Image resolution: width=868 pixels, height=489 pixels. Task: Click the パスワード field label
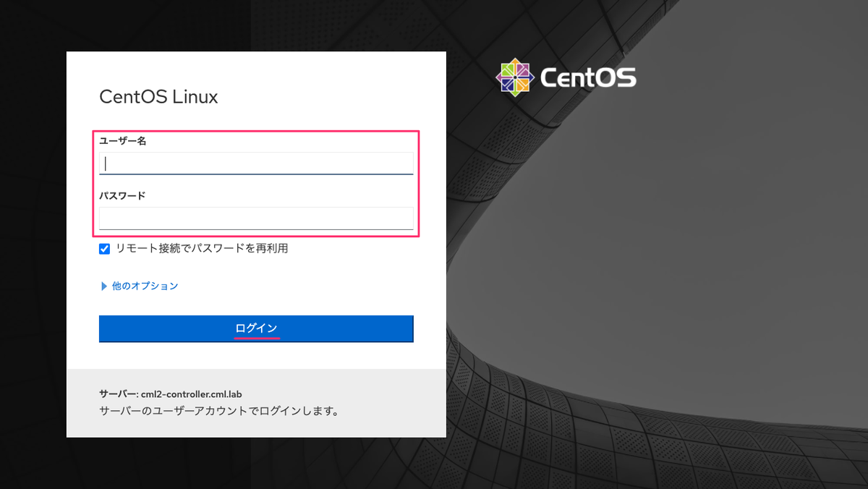(x=122, y=196)
